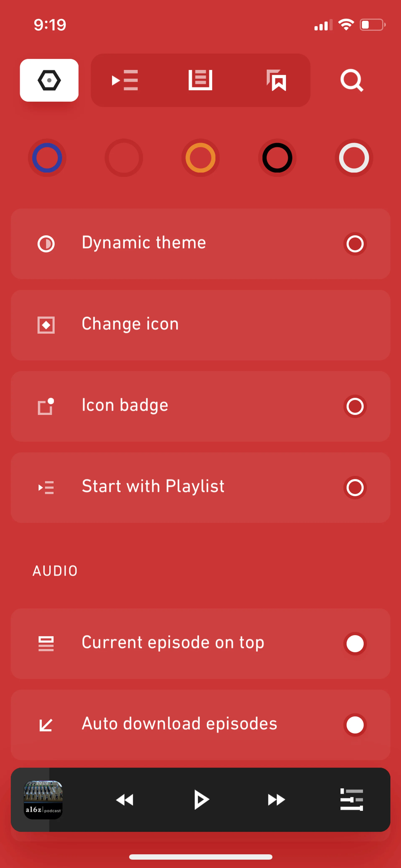Tap the search magnifier icon

(352, 80)
